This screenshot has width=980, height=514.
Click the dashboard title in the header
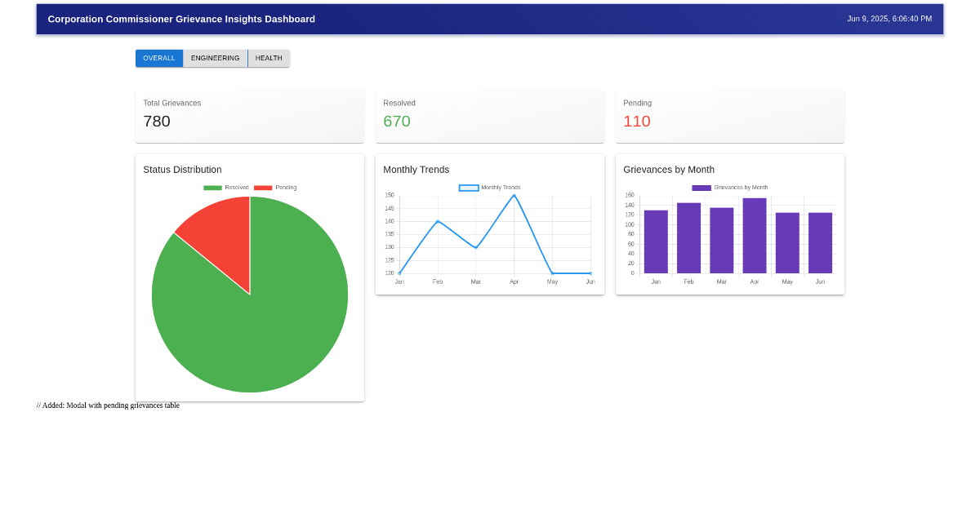[181, 19]
